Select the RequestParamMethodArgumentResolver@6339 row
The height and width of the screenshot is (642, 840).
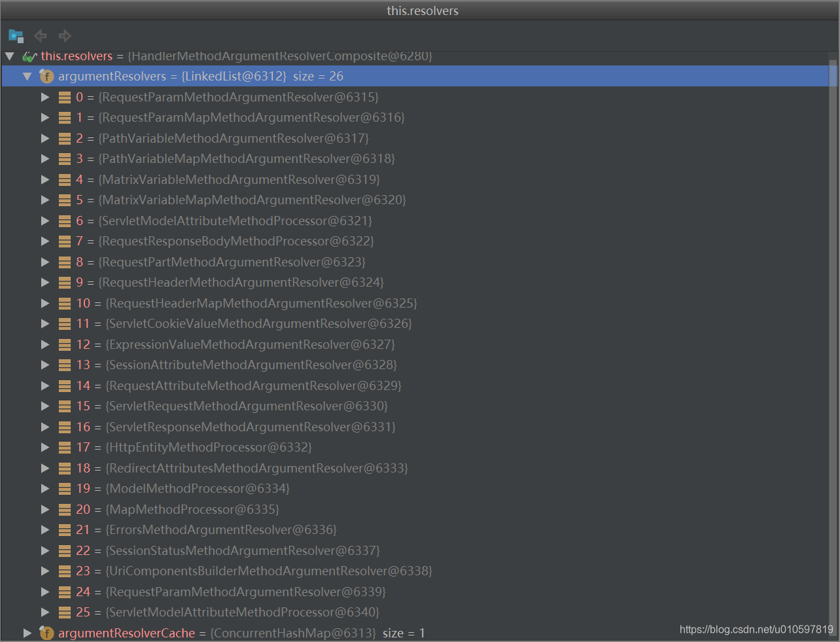point(415,592)
